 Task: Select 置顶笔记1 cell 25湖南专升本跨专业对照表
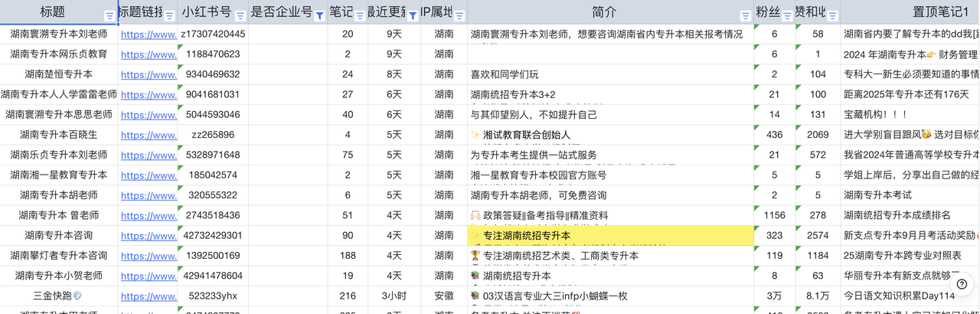(x=910, y=255)
